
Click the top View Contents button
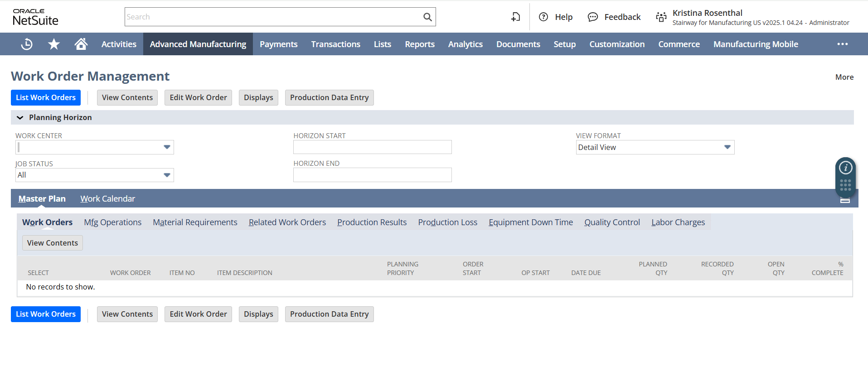[127, 97]
